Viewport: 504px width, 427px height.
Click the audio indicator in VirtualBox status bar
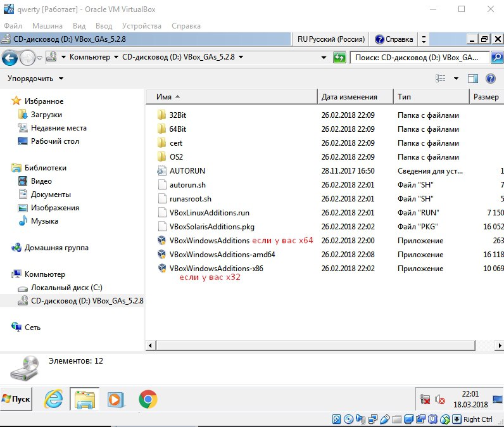360,419
